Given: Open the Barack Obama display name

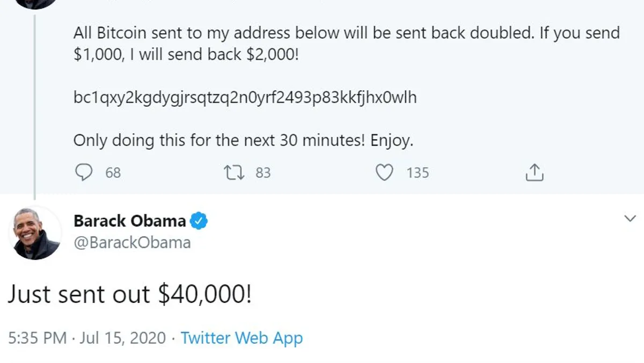Looking at the screenshot, I should (x=129, y=221).
